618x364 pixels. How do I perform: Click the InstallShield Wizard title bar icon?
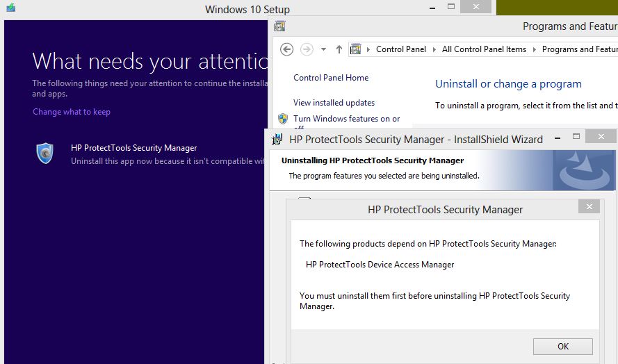(x=277, y=139)
